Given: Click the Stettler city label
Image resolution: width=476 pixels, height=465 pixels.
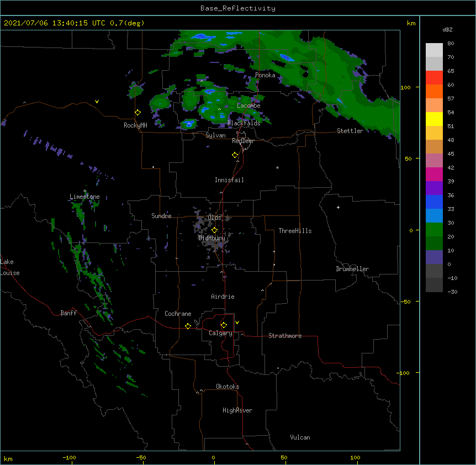Looking at the screenshot, I should coord(350,131).
